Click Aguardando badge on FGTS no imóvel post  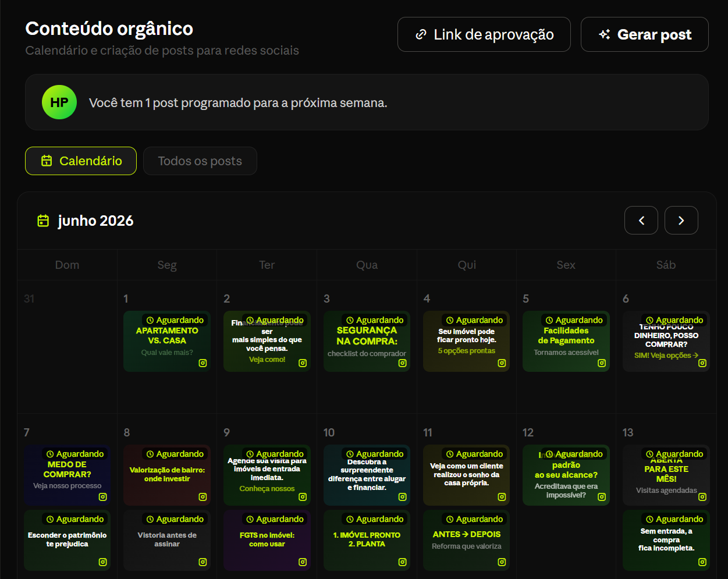(x=275, y=519)
